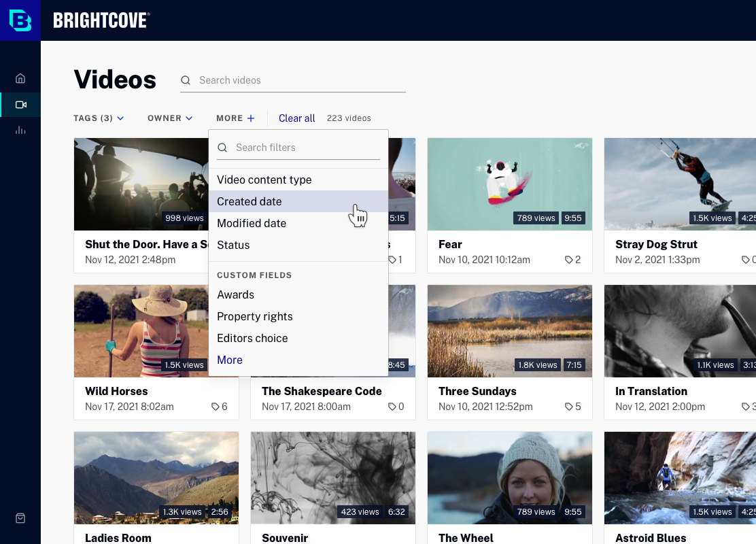Select Created date filter option

pyautogui.click(x=250, y=201)
